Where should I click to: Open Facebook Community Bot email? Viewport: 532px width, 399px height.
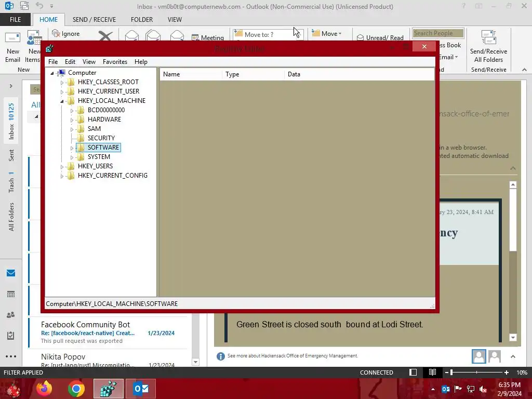coord(108,332)
